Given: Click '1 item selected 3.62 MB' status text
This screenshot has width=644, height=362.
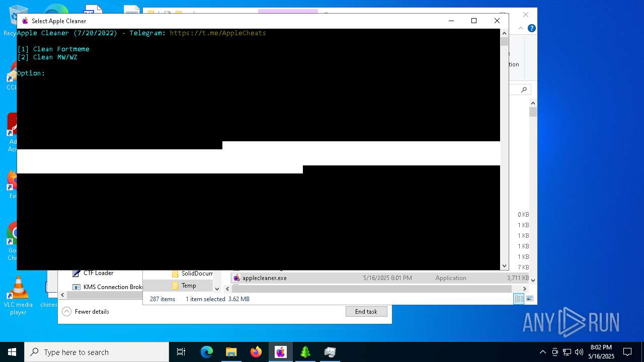Looking at the screenshot, I should coord(217,299).
